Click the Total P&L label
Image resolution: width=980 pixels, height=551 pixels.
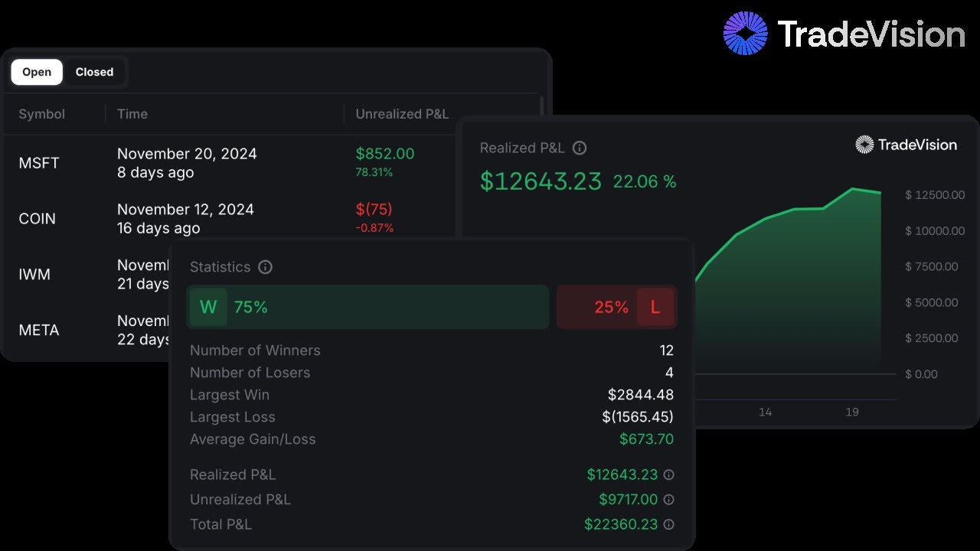tap(220, 525)
